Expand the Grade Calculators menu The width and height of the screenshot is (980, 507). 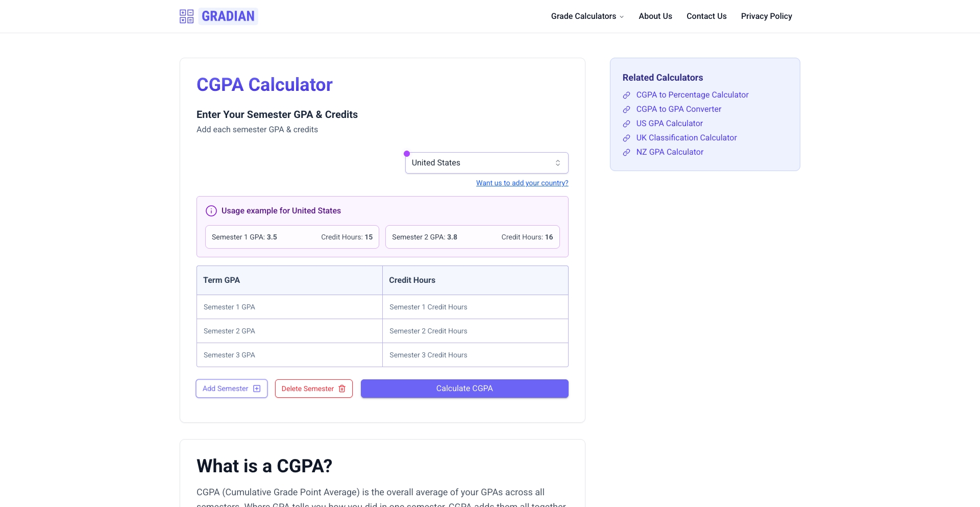click(x=587, y=16)
